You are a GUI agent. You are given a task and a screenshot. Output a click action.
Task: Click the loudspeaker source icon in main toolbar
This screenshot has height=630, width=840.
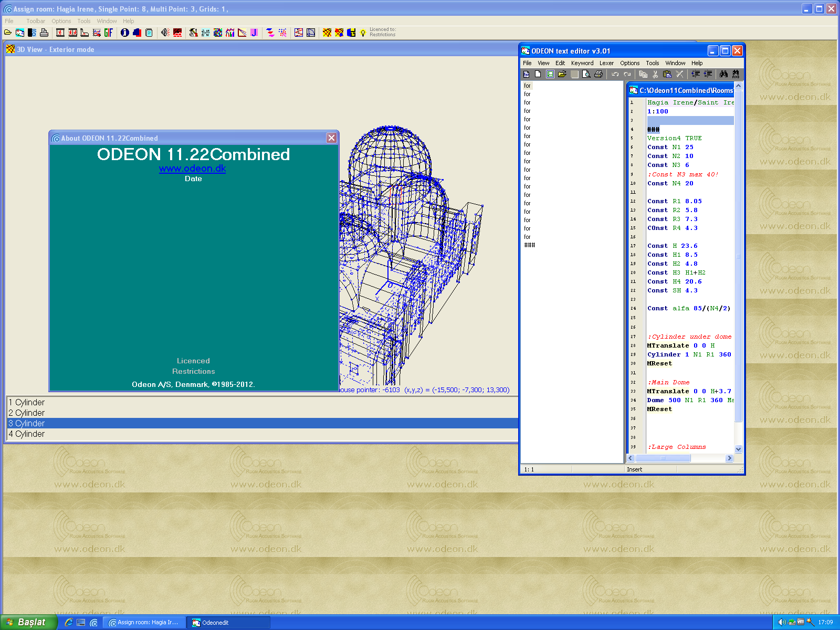point(165,33)
